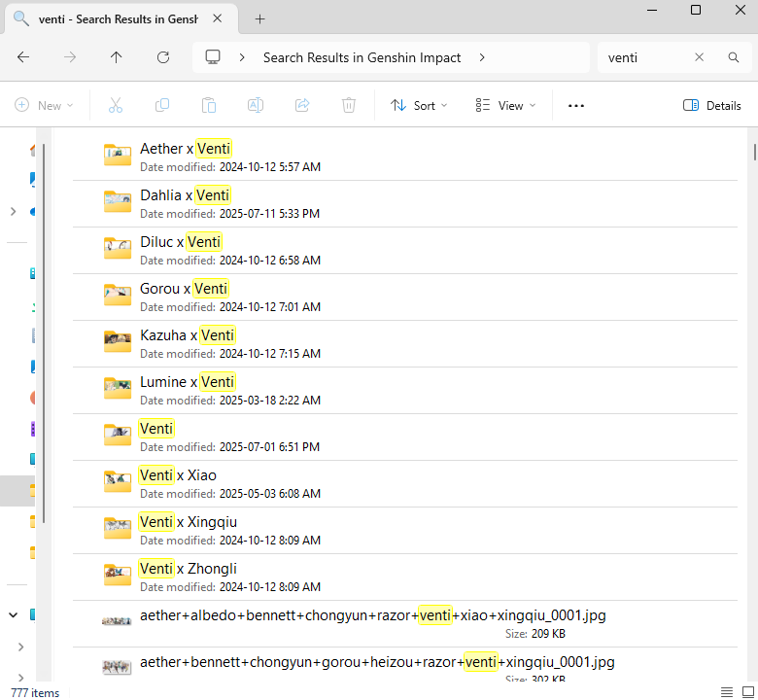Open the New dropdown
758x700 pixels.
(x=44, y=105)
